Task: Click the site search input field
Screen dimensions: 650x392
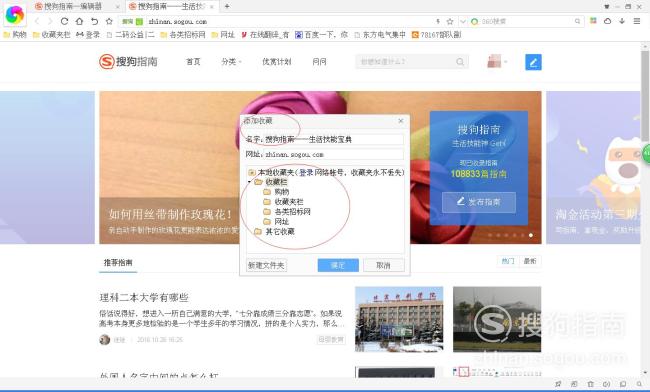Action: coord(404,62)
